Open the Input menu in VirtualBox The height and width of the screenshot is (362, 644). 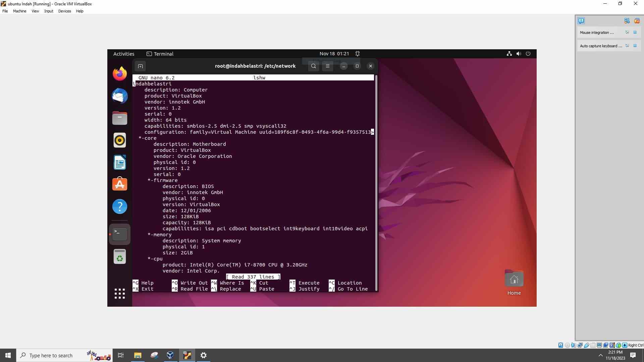click(49, 11)
